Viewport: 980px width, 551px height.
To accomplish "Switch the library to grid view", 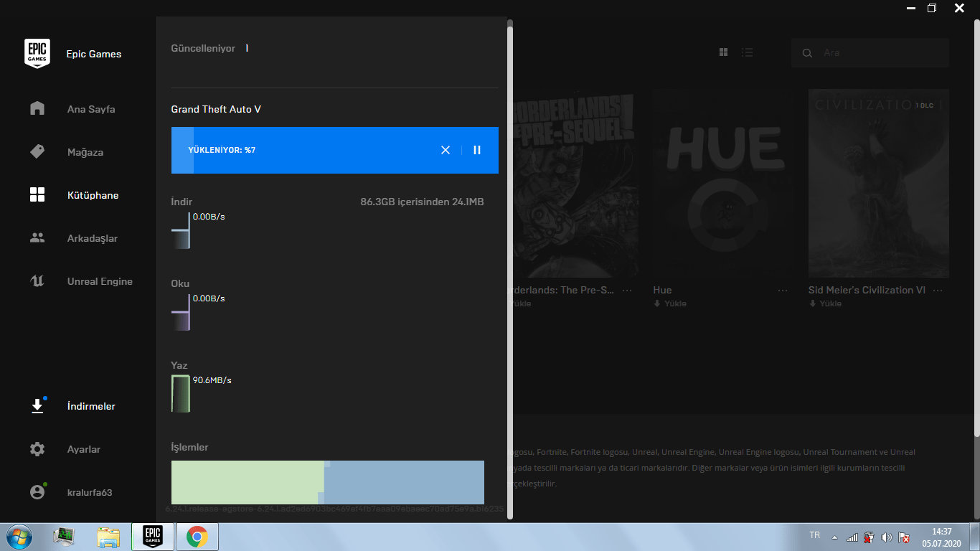I will [724, 52].
